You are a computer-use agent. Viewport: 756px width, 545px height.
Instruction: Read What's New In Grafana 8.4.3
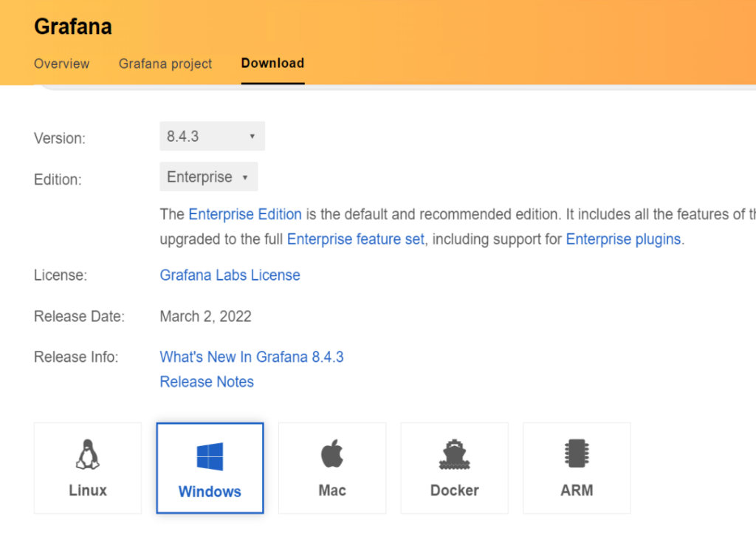252,357
